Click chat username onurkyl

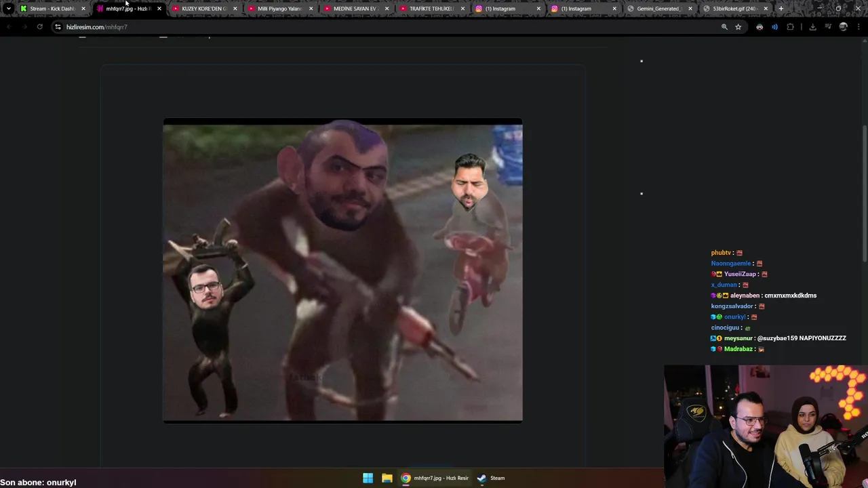tap(734, 317)
